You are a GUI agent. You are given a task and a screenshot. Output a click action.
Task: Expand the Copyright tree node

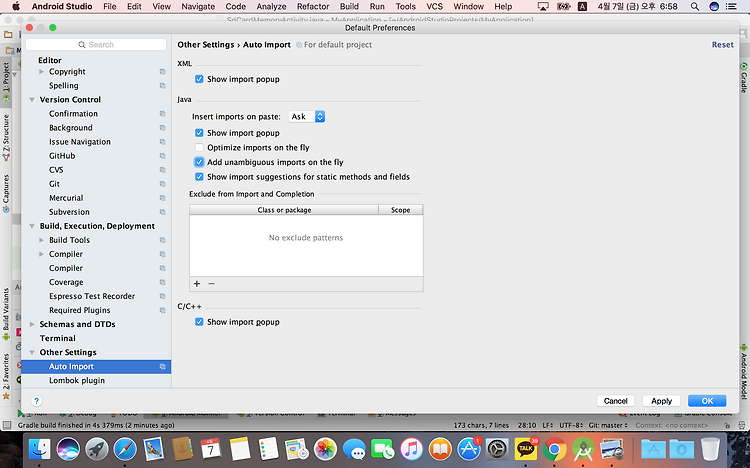point(41,72)
